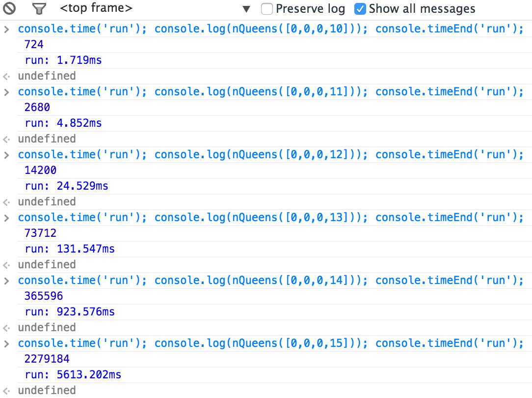Click the run: 24.529ms timing line

tap(67, 186)
